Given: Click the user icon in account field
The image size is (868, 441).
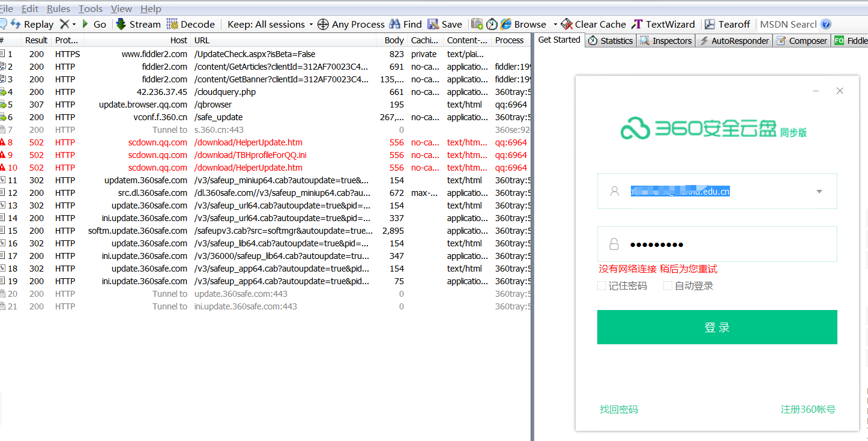Looking at the screenshot, I should point(614,191).
